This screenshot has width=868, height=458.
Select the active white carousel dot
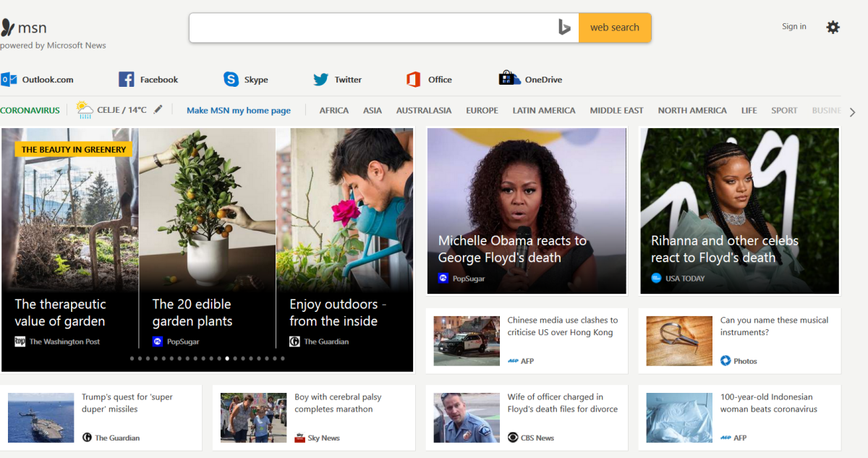[227, 358]
